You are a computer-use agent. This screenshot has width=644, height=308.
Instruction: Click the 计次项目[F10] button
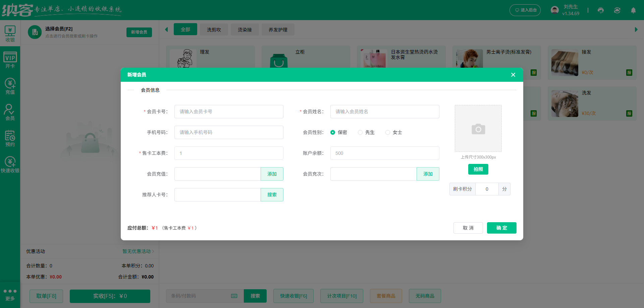342,296
